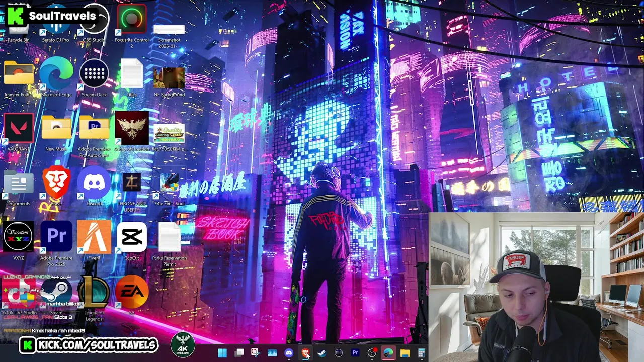Select the Adobe Premiere Pro Auto-Save folder
This screenshot has width=644, height=362.
tap(94, 136)
